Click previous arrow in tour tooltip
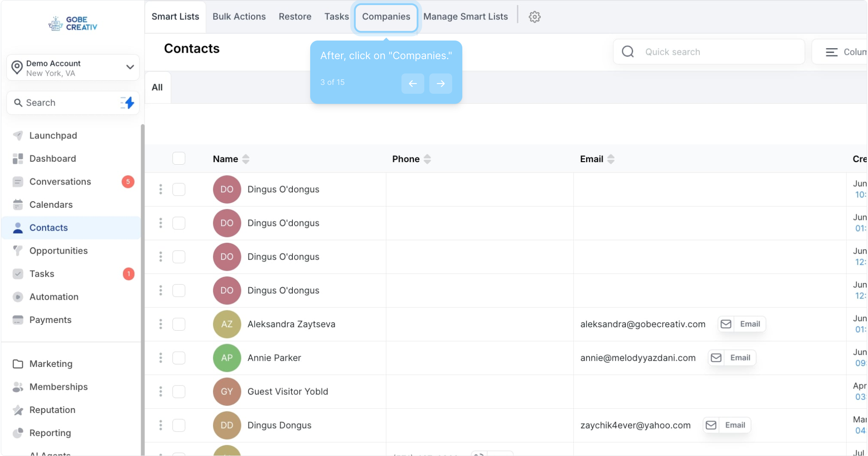868x456 pixels. [412, 84]
